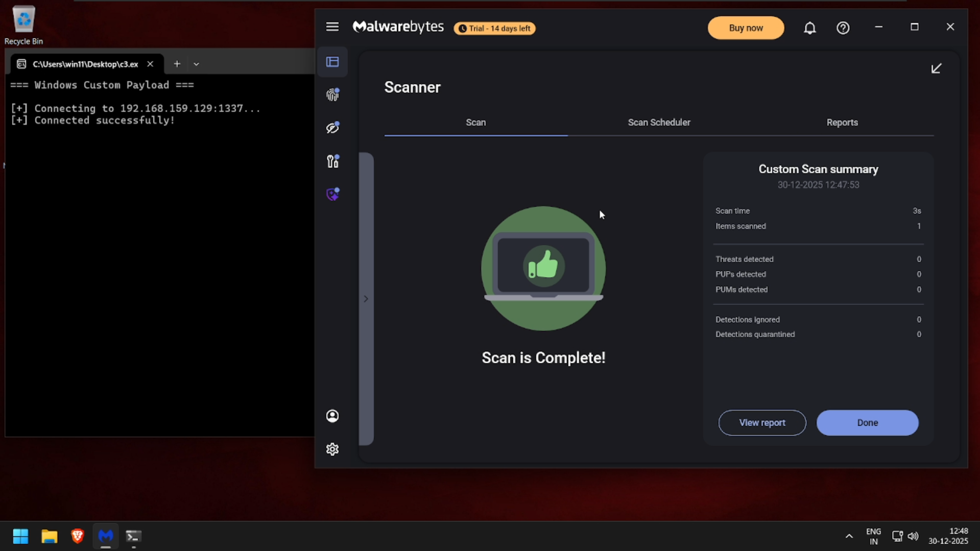Open the terminal new-tab dropdown chevron
This screenshot has height=551, width=980.
197,64
